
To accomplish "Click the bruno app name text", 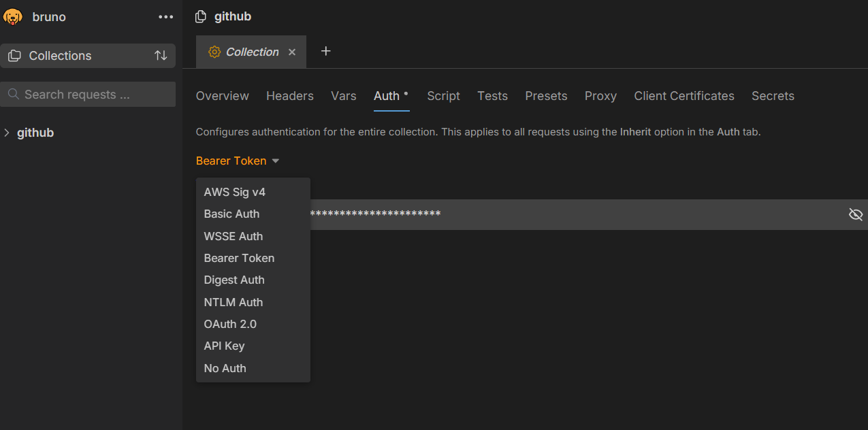I will click(49, 17).
